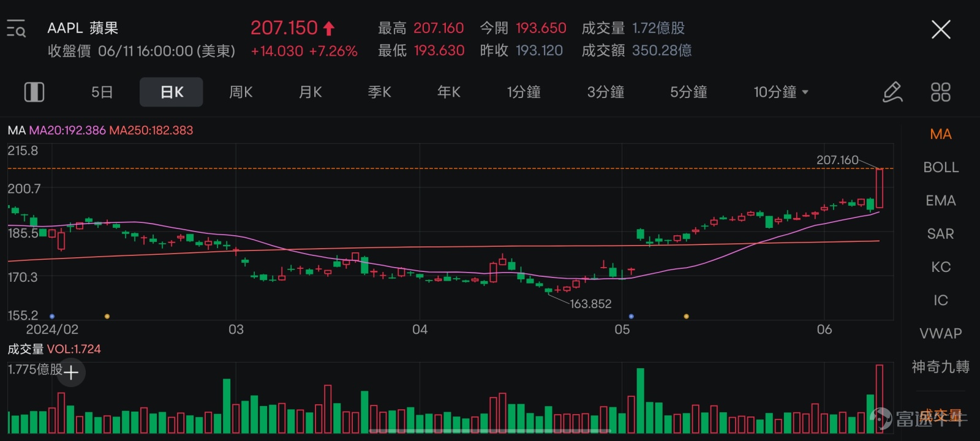Switch to 5分鐘 chart interval
Viewport: 980px width, 441px height.
688,92
